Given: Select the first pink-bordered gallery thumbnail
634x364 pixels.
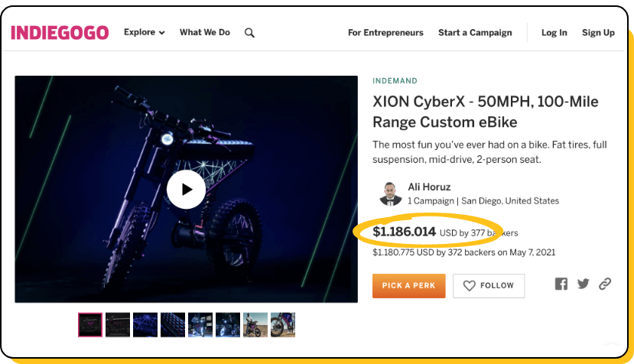Looking at the screenshot, I should point(90,324).
